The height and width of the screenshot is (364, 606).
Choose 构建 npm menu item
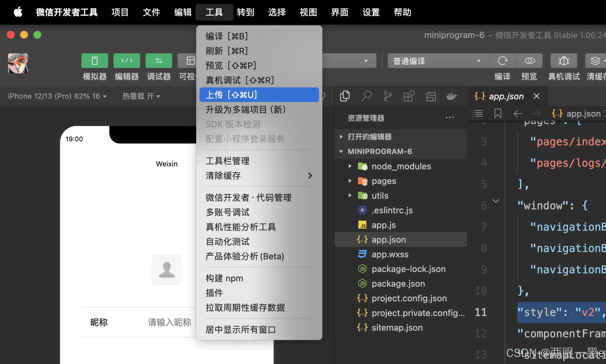[259, 278]
